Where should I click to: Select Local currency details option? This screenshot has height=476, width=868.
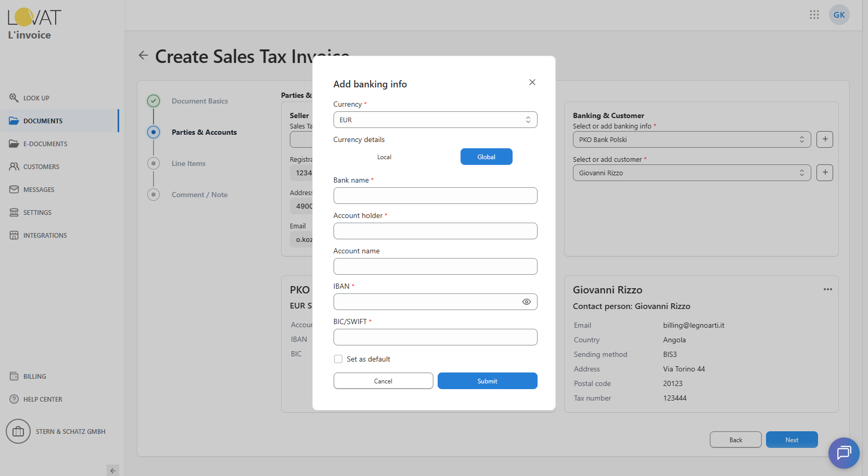click(384, 157)
